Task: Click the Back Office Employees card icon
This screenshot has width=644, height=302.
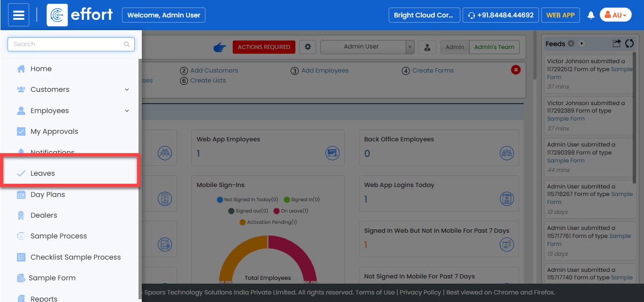Action: [x=506, y=153]
